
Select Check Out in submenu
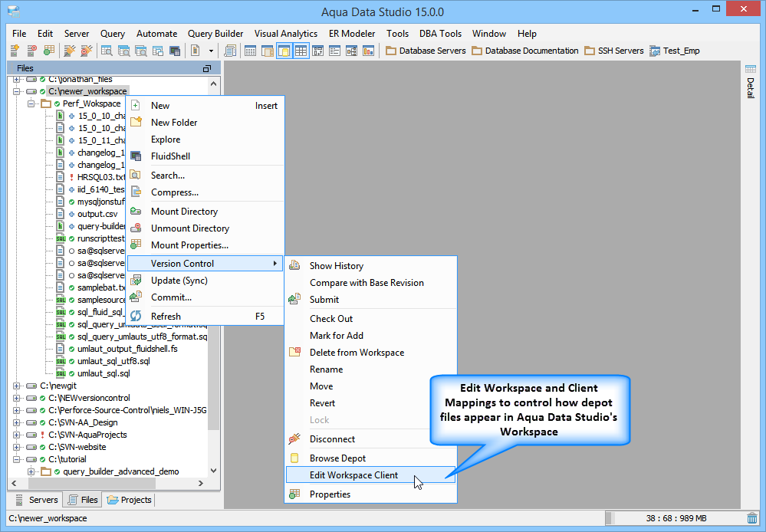pos(371,319)
